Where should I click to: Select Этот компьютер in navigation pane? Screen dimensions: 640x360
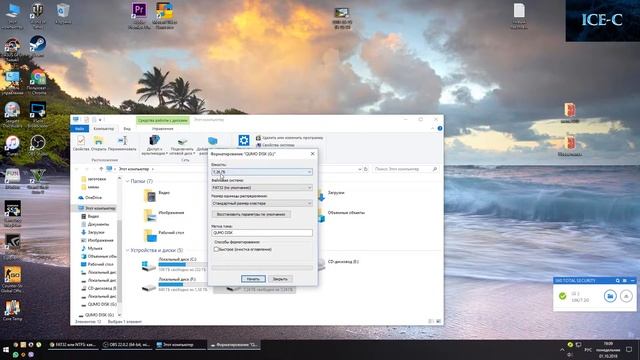tap(96, 208)
